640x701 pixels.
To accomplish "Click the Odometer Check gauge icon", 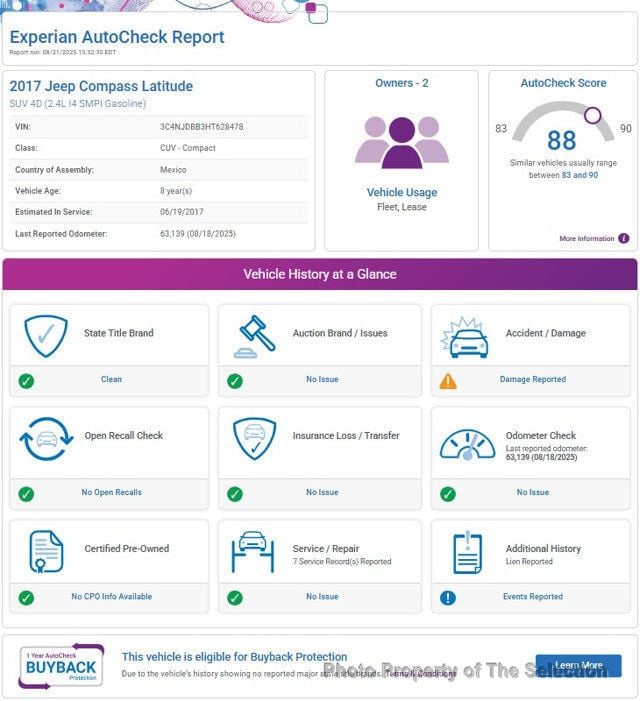I will pyautogui.click(x=467, y=444).
